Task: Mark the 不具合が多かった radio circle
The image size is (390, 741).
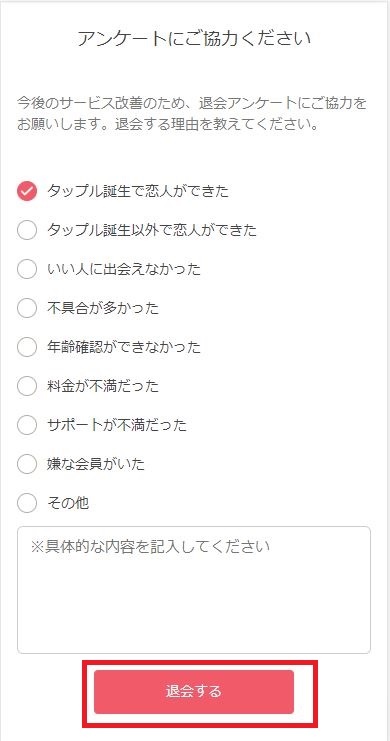Action: pos(27,309)
